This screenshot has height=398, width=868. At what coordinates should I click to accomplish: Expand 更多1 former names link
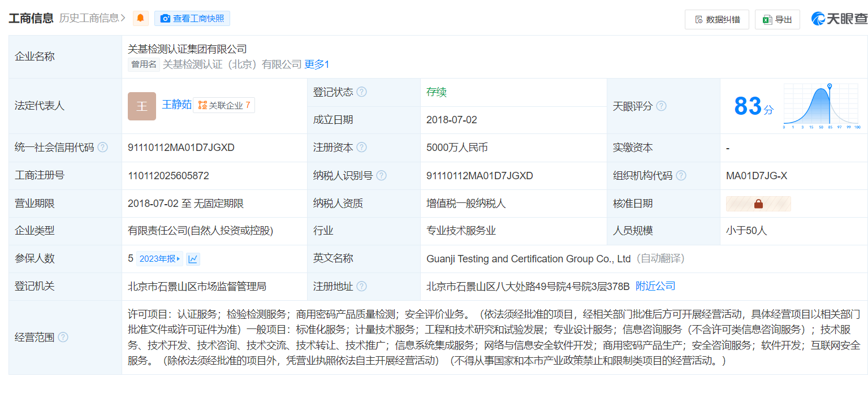pyautogui.click(x=317, y=64)
